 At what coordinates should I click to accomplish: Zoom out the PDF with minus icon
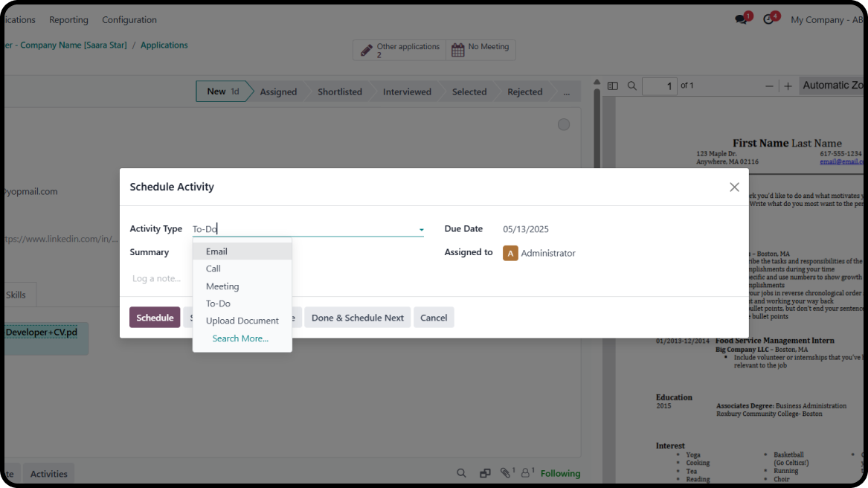point(769,86)
